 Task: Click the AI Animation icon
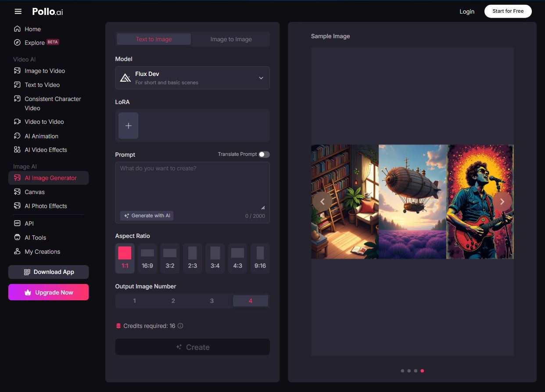click(x=17, y=136)
